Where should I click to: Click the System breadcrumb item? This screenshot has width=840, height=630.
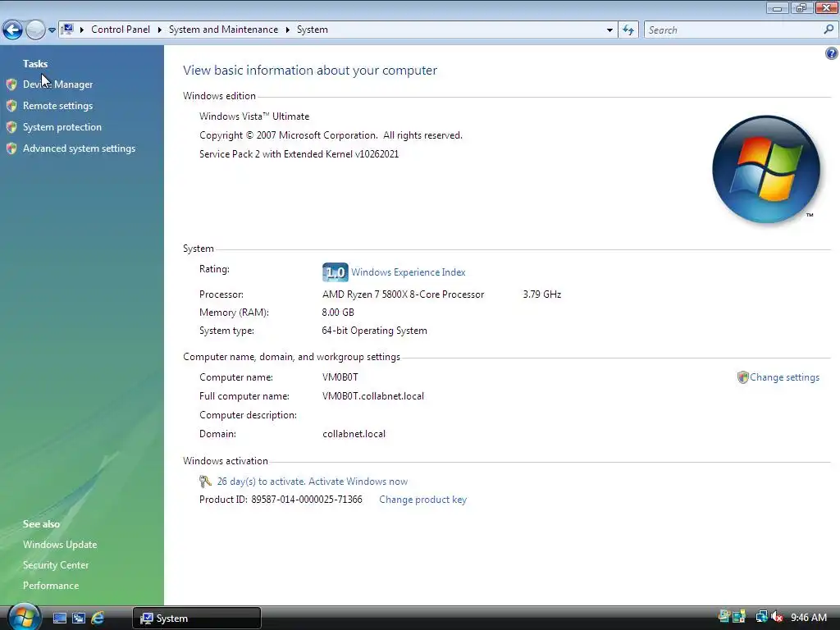[313, 30]
